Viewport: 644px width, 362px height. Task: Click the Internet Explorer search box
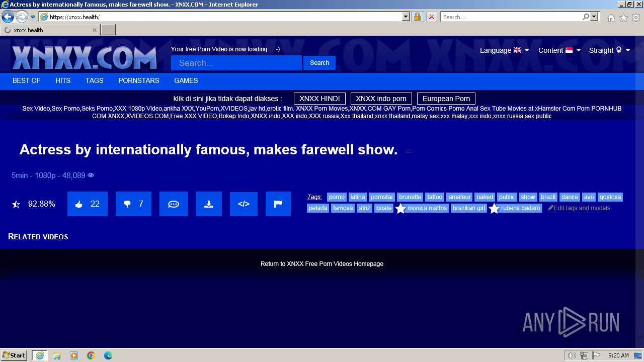click(x=511, y=17)
